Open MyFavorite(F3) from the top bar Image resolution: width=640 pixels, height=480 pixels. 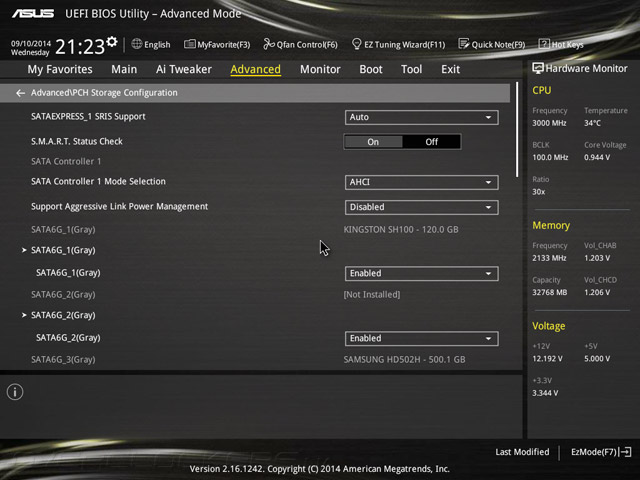pos(217,44)
